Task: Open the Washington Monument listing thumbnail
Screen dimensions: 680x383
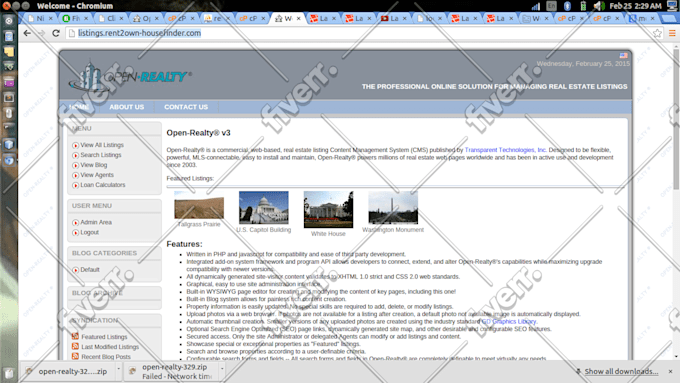Action: click(393, 208)
